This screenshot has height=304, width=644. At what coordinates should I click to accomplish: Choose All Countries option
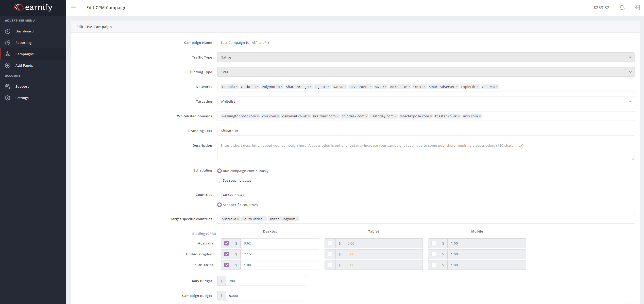tap(219, 195)
